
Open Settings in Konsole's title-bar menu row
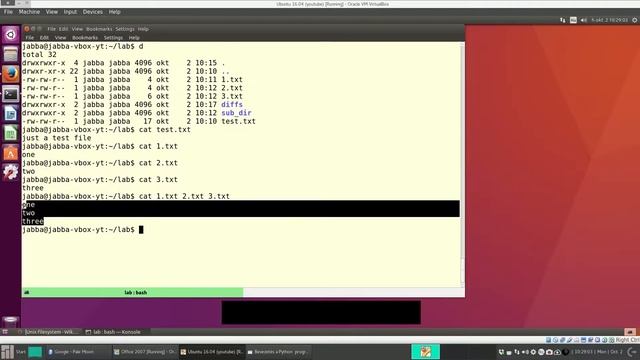(125, 29)
